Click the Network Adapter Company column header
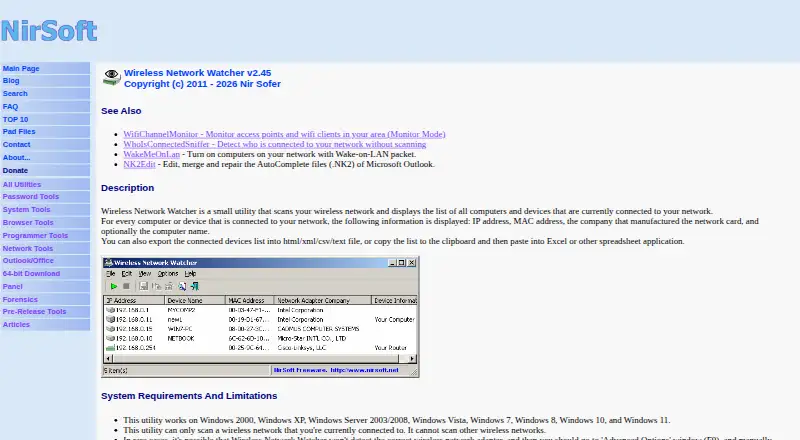Viewport: 800px width, 440px height. [x=322, y=301]
